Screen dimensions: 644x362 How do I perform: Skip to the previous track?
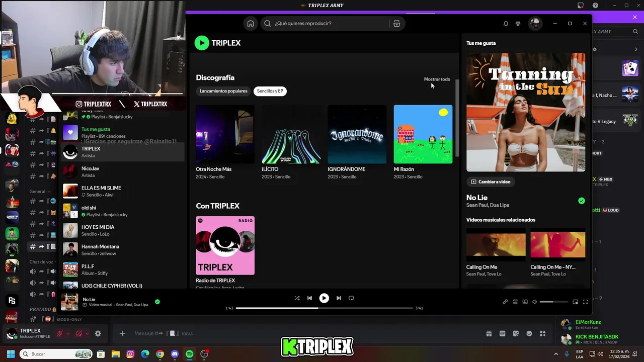(309, 298)
